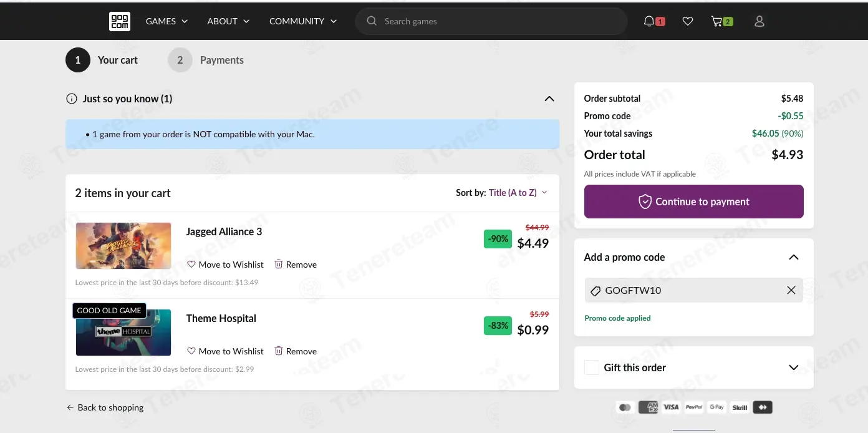Tick the Gift this order checkbox
868x433 pixels.
click(592, 367)
